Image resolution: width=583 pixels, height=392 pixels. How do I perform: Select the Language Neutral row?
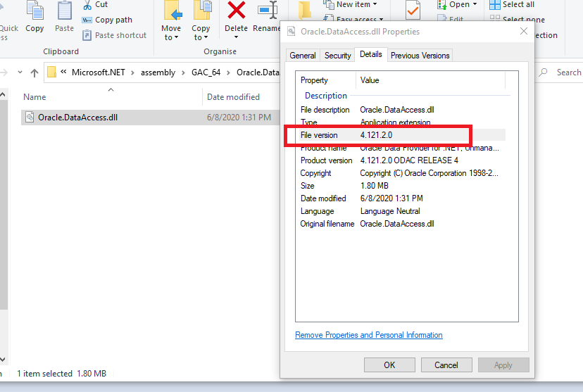pos(403,211)
